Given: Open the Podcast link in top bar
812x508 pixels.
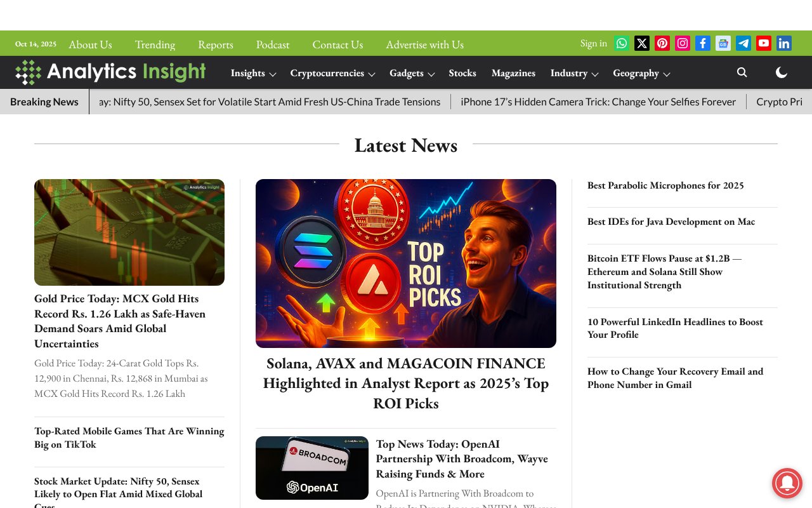Looking at the screenshot, I should coord(273,44).
